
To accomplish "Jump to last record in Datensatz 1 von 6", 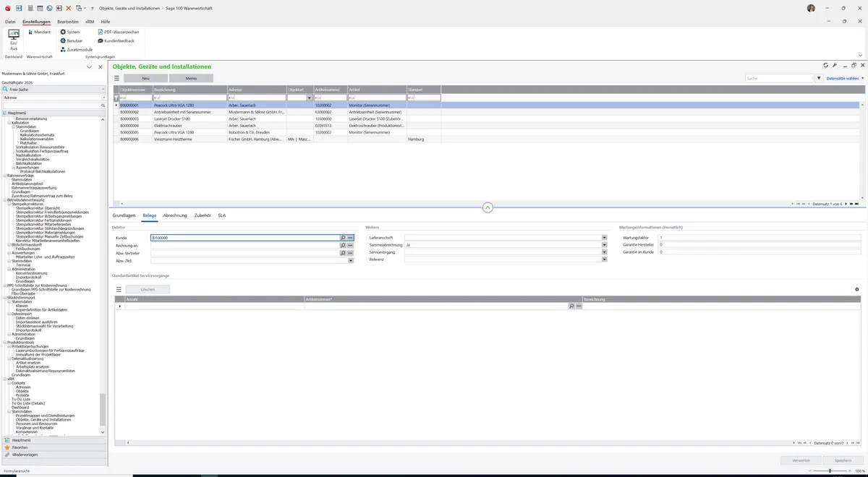I will point(857,205).
